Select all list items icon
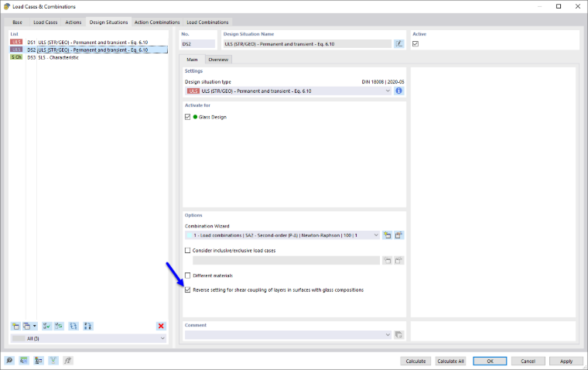 (46, 326)
